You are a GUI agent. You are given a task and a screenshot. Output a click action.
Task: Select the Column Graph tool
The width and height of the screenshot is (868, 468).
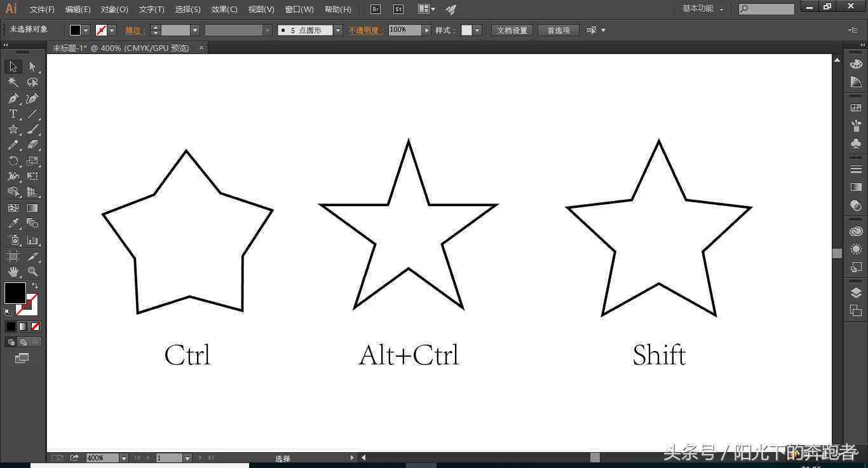32,240
